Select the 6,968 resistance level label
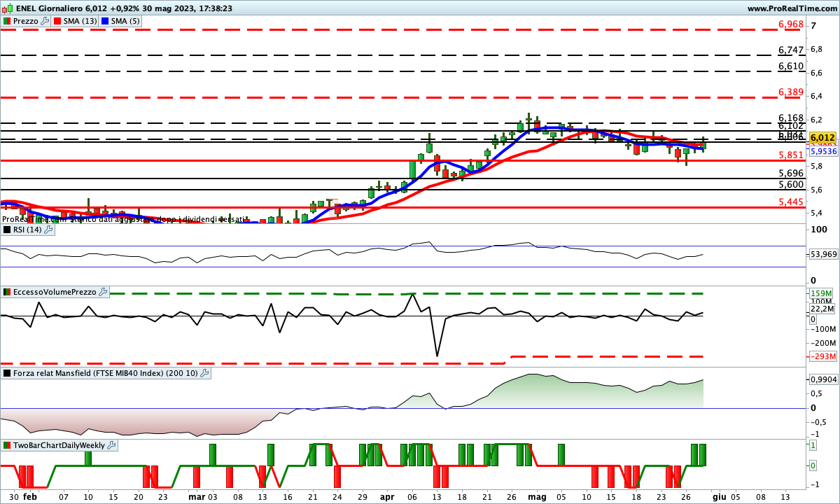Viewport: 840px width, 504px height. (x=791, y=24)
